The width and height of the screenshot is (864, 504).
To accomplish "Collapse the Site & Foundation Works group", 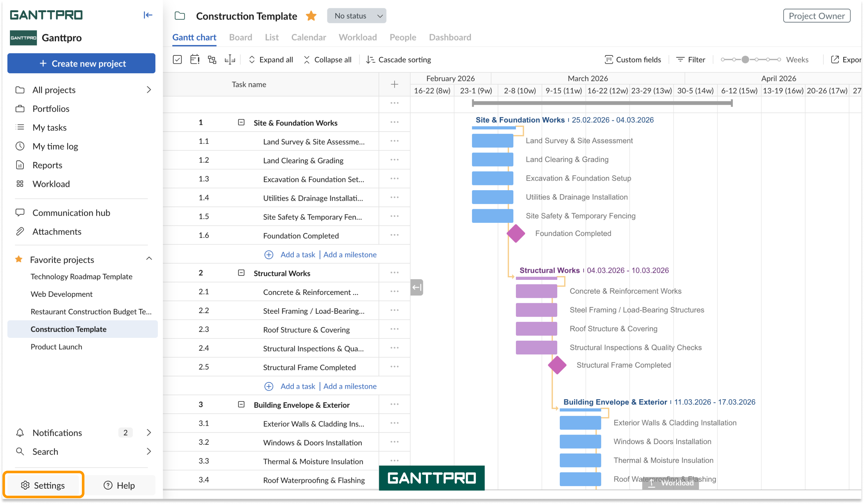I will 241,122.
